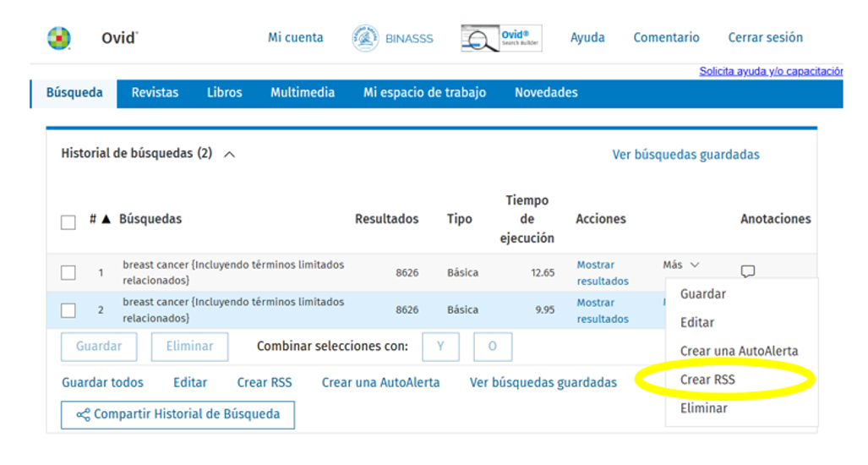868x465 pixels.
Task: Check the box for search row 1
Action: [x=68, y=273]
